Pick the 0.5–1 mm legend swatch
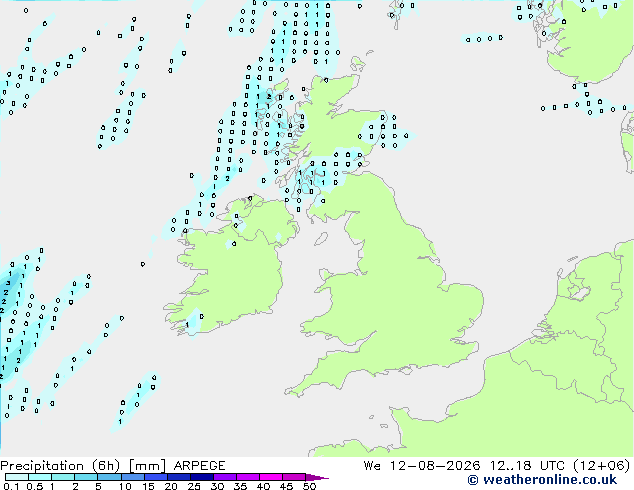634x490 pixels. [x=40, y=477]
